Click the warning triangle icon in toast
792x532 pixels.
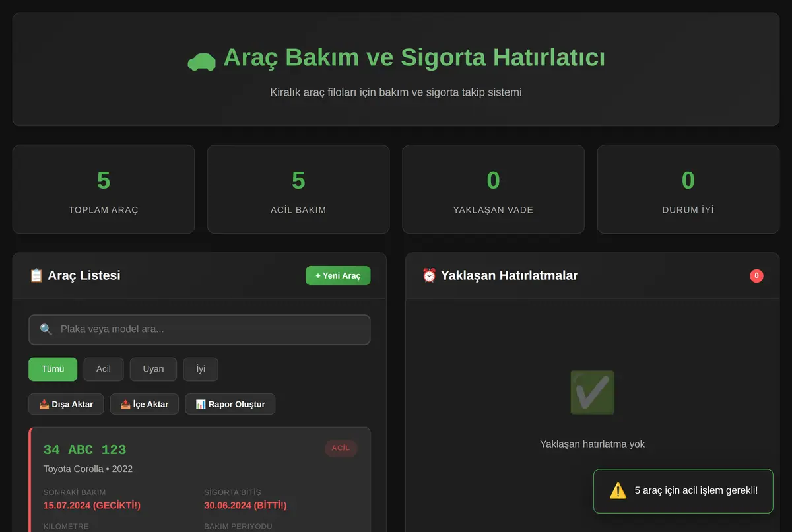tap(618, 490)
